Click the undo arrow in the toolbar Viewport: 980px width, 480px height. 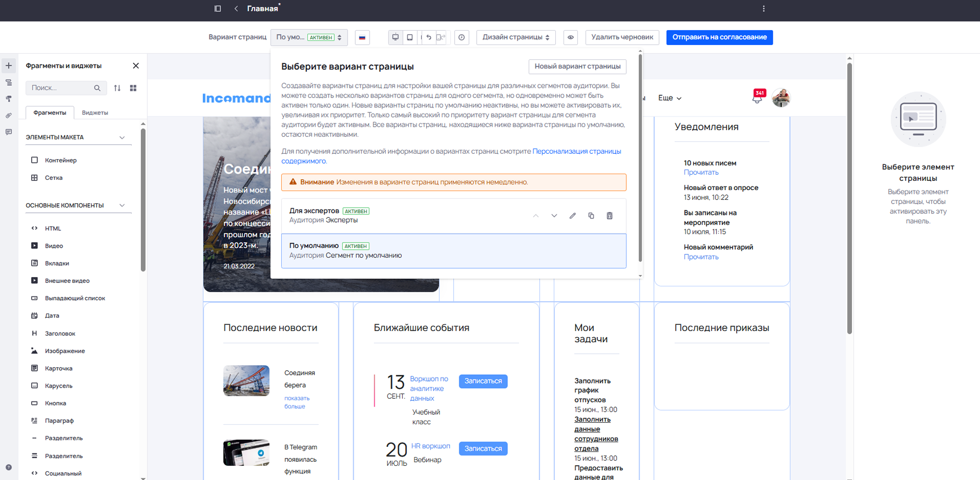429,37
